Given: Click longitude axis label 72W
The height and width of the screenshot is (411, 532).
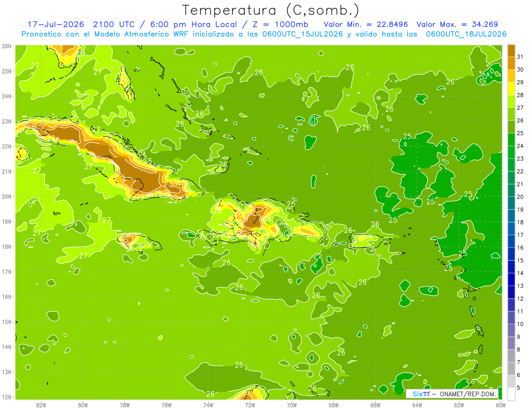Looking at the screenshot, I should click(x=250, y=405).
